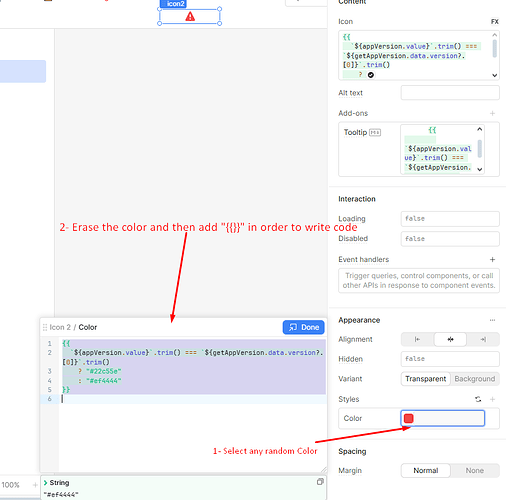The height and width of the screenshot is (500, 506).
Task: Select right alignment option
Action: point(483,339)
